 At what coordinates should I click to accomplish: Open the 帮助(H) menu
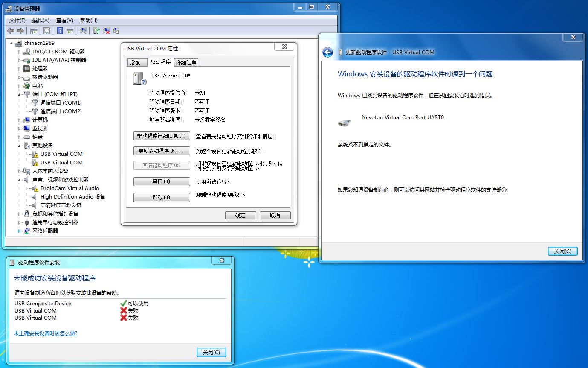pyautogui.click(x=89, y=20)
